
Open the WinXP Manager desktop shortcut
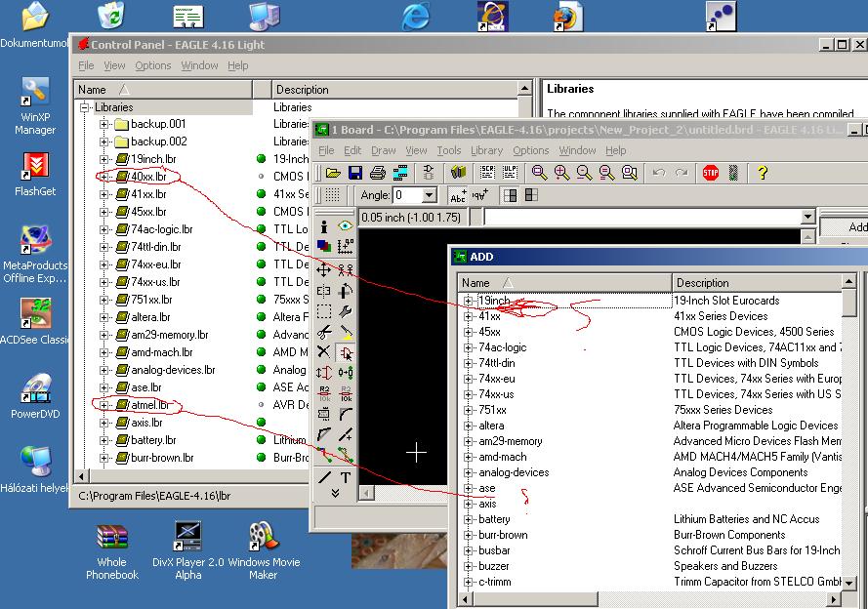[35, 105]
